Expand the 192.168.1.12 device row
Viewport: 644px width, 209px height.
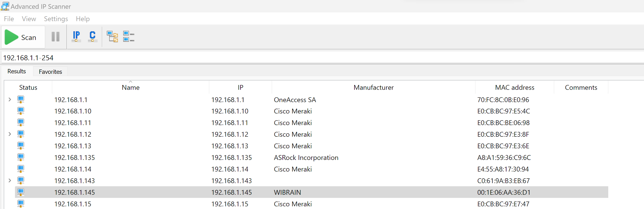pos(10,134)
